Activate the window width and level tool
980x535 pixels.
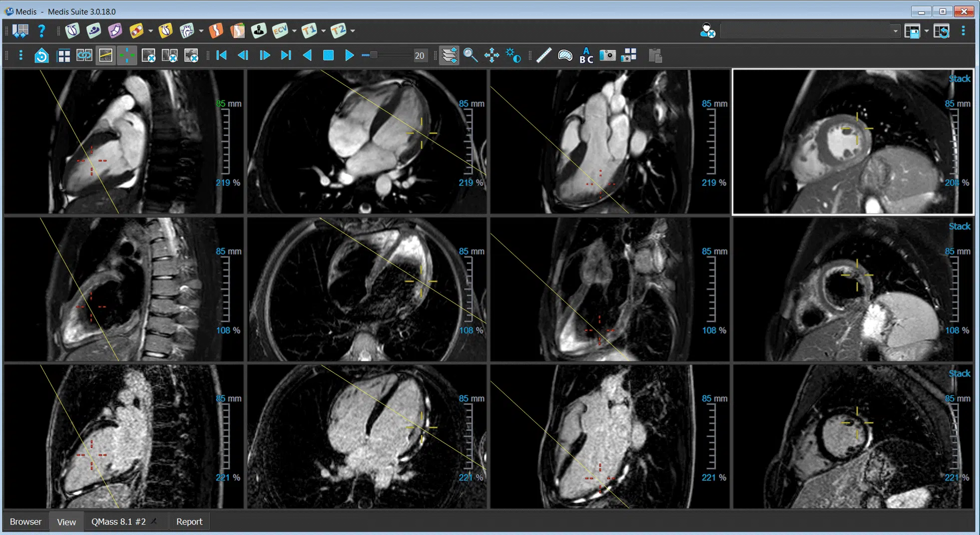point(513,55)
